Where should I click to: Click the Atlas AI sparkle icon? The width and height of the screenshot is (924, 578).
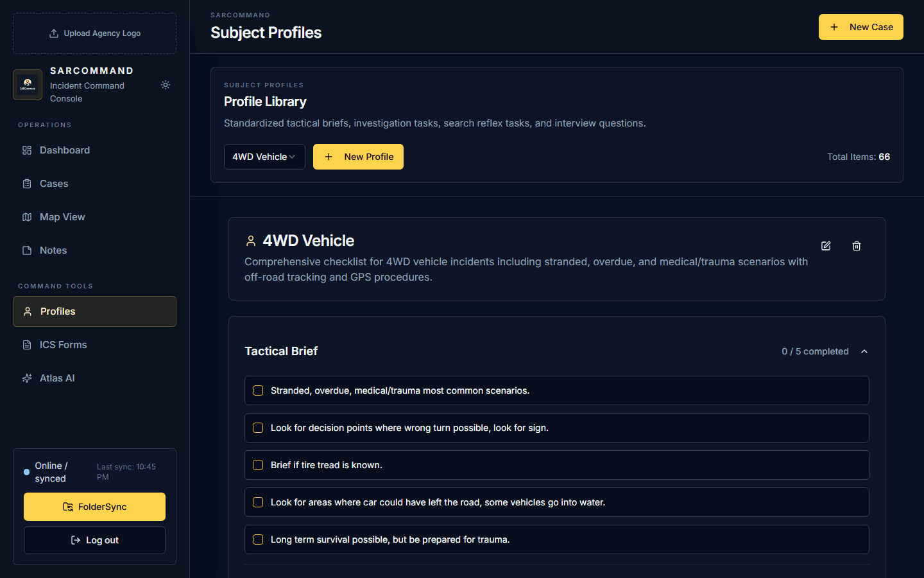click(x=27, y=378)
